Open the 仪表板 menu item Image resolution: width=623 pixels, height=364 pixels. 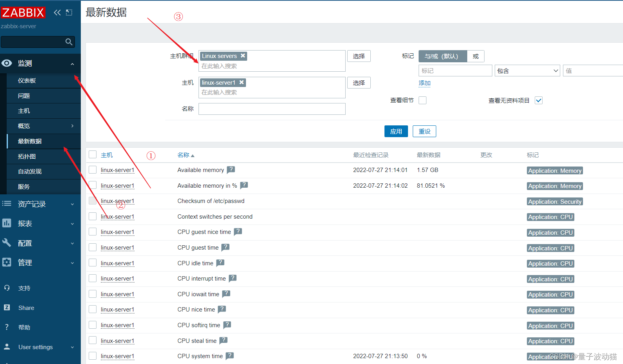[44, 80]
